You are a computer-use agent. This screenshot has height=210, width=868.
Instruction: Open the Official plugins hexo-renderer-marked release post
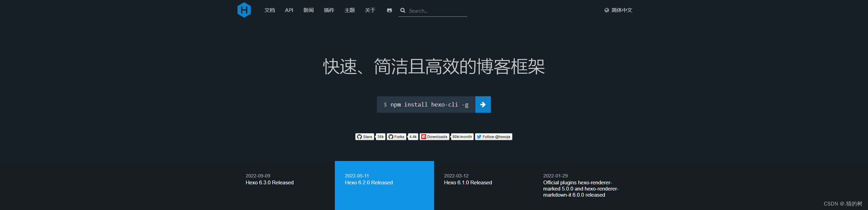tap(581, 189)
